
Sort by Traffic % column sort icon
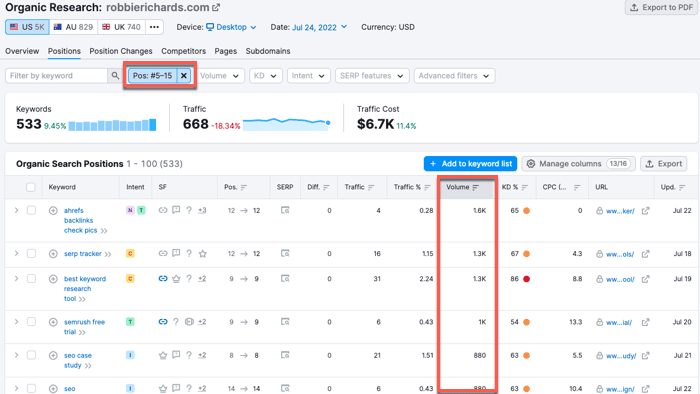[x=428, y=187]
